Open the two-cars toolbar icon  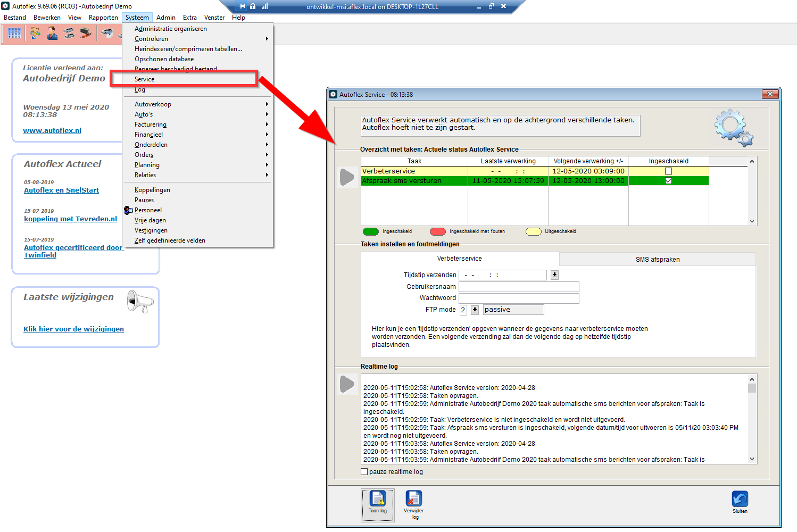coord(69,34)
